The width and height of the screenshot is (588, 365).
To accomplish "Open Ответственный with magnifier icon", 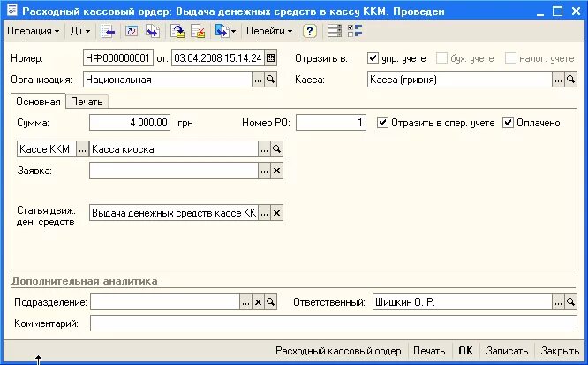I will point(570,302).
